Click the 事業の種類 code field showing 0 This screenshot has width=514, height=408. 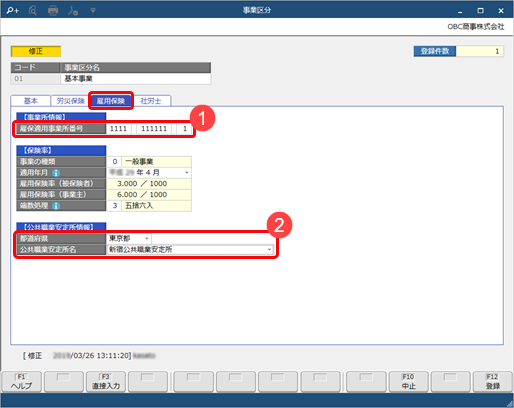click(114, 162)
